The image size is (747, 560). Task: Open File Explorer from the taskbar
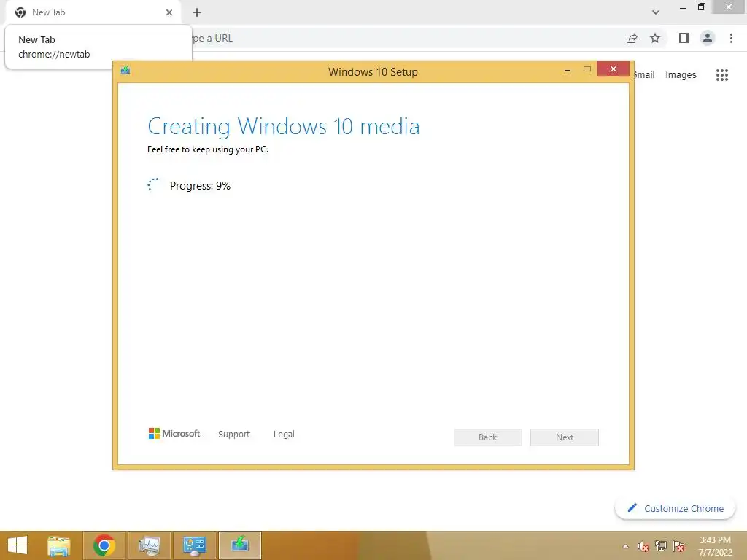click(x=59, y=545)
